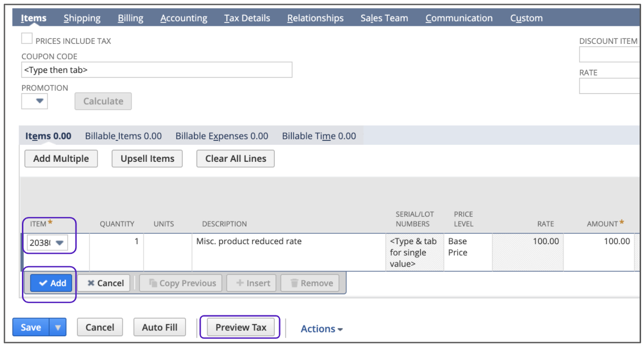
Task: Switch to the Shipping tab
Action: tap(82, 19)
